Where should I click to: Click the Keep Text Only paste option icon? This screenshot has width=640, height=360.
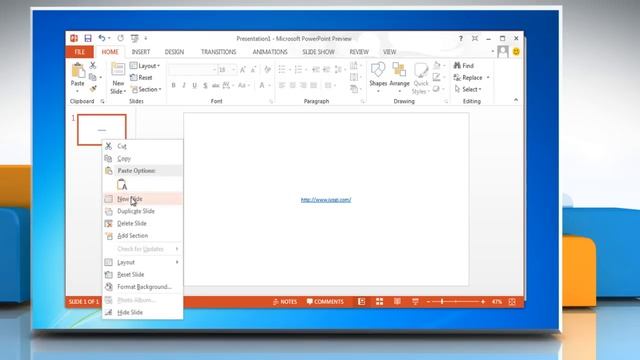(x=122, y=184)
